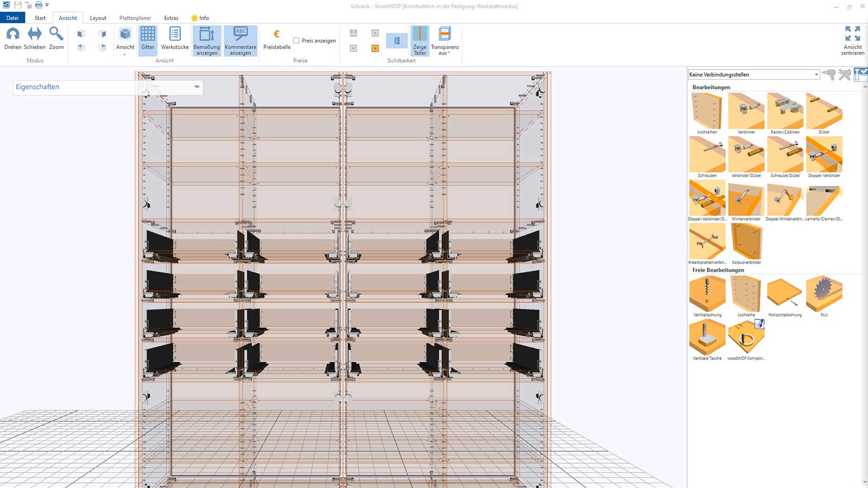Open the Werkstücke list
This screenshot has height=488, width=868.
tap(175, 38)
